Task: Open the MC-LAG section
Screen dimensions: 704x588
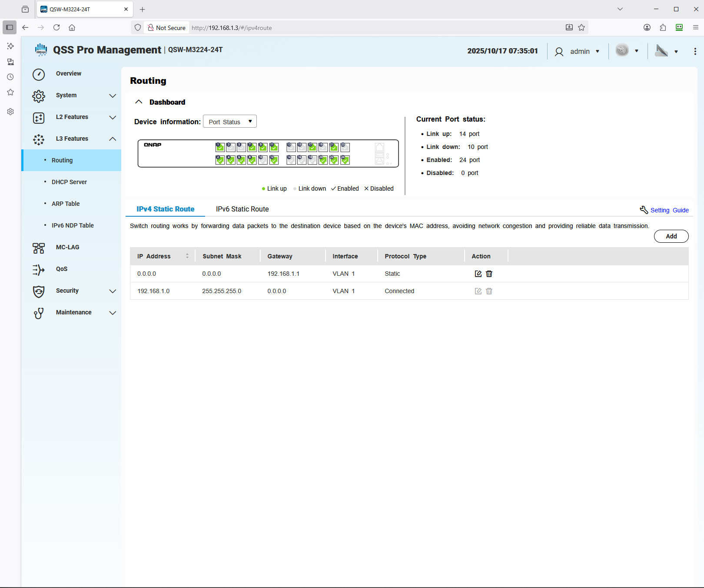Action: pyautogui.click(x=67, y=247)
